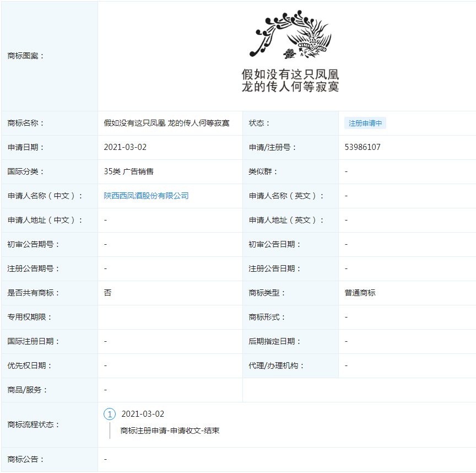Click the 状态 label
This screenshot has width=476, height=473.
point(259,123)
